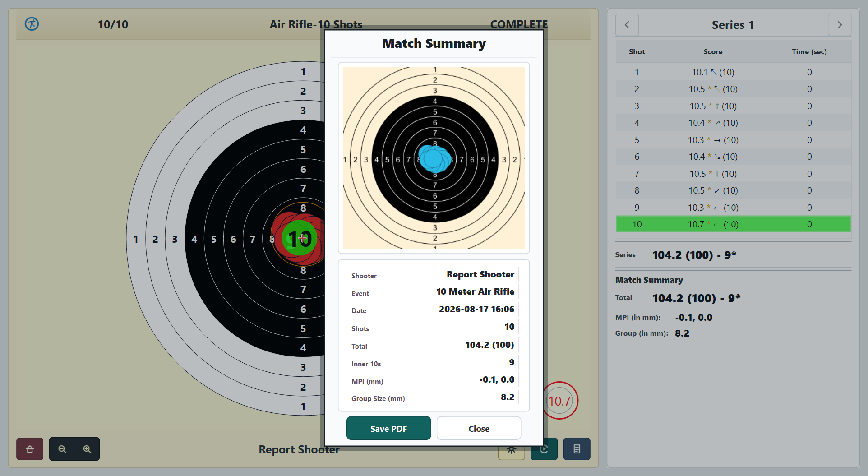
Task: Select shot 4 row scoring 10.4
Action: (x=733, y=123)
